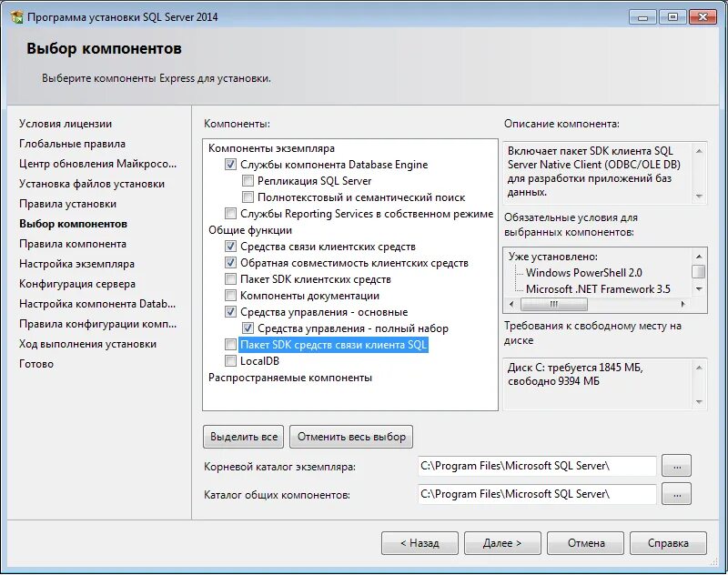Select Общие функции group header
The width and height of the screenshot is (728, 575).
(x=250, y=230)
